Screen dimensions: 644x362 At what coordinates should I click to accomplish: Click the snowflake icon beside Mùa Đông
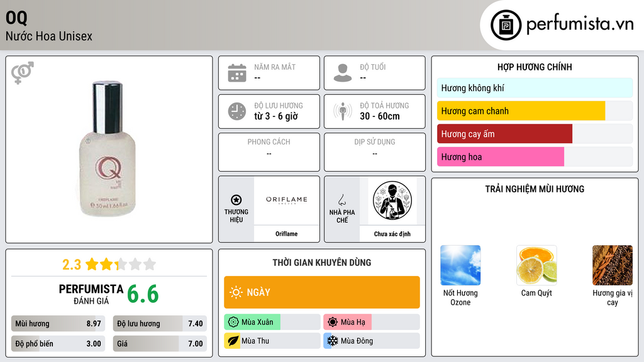click(333, 341)
